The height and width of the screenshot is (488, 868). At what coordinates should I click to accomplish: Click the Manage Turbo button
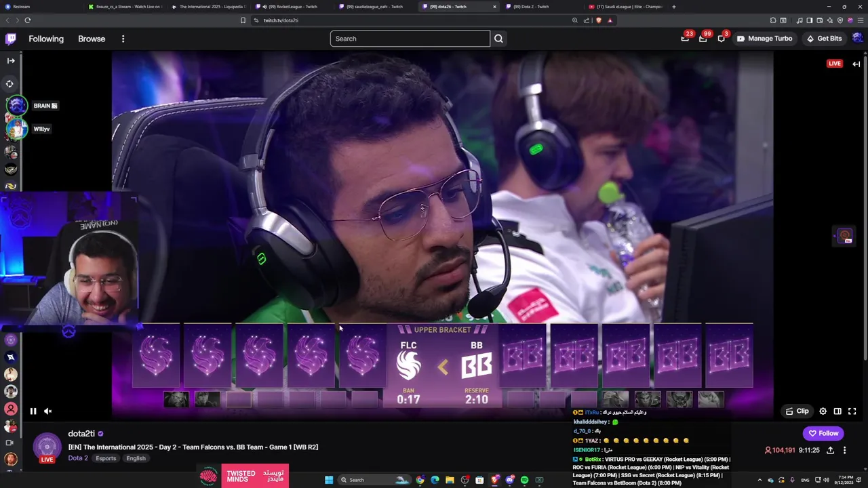[764, 39]
